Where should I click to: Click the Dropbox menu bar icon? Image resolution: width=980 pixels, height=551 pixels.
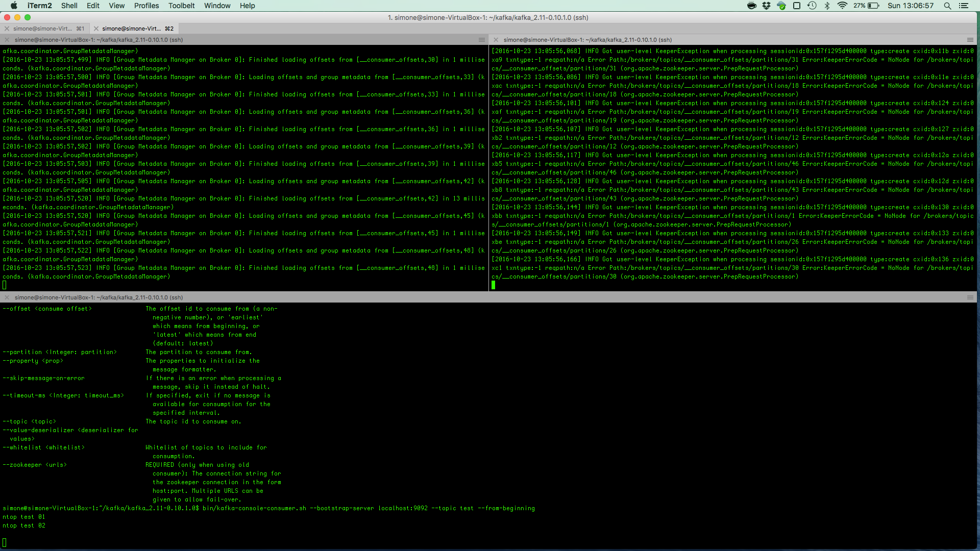pyautogui.click(x=766, y=6)
